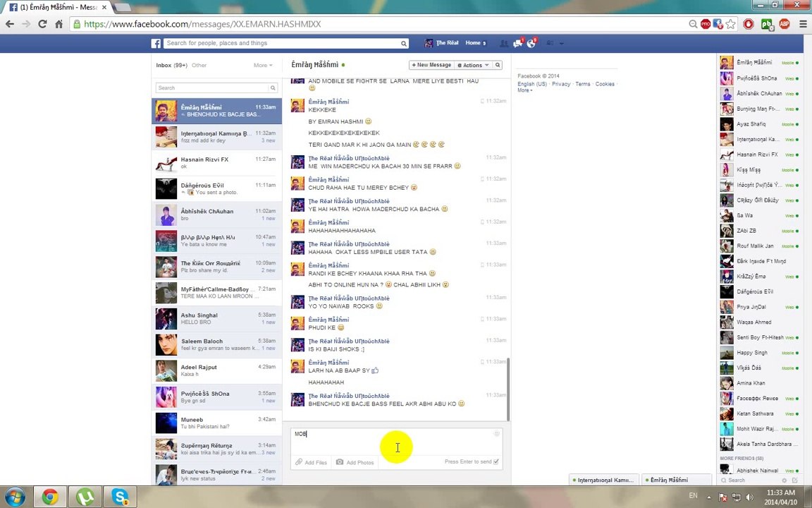812x508 pixels.
Task: Open the friend requests icon
Action: (x=503, y=44)
